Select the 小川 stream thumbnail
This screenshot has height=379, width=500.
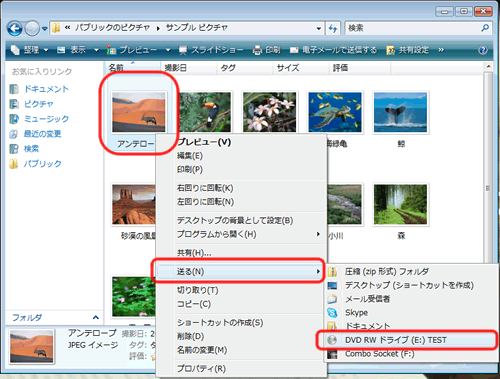point(345,204)
